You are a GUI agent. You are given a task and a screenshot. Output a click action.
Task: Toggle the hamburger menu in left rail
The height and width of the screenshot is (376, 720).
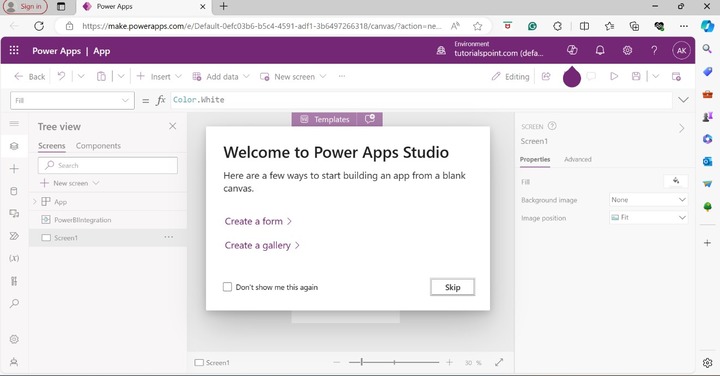(14, 123)
